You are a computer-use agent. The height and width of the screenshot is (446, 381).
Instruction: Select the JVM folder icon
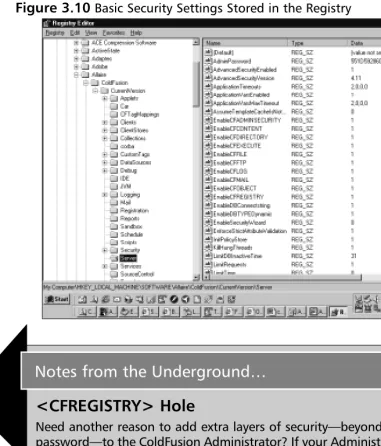[114, 186]
